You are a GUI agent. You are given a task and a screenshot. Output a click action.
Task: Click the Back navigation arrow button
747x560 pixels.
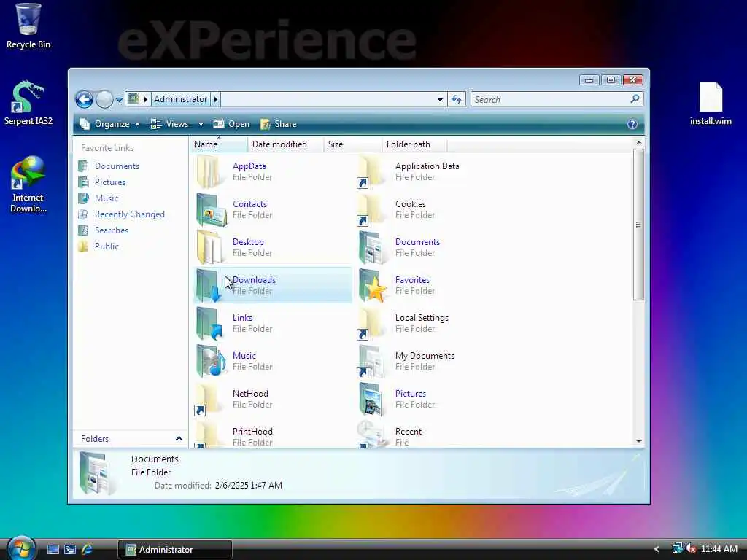85,99
